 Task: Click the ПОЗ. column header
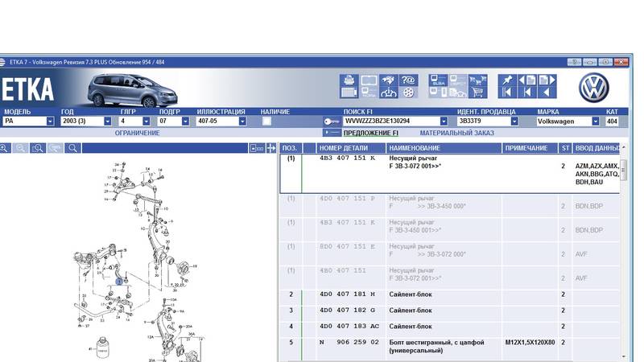point(291,148)
